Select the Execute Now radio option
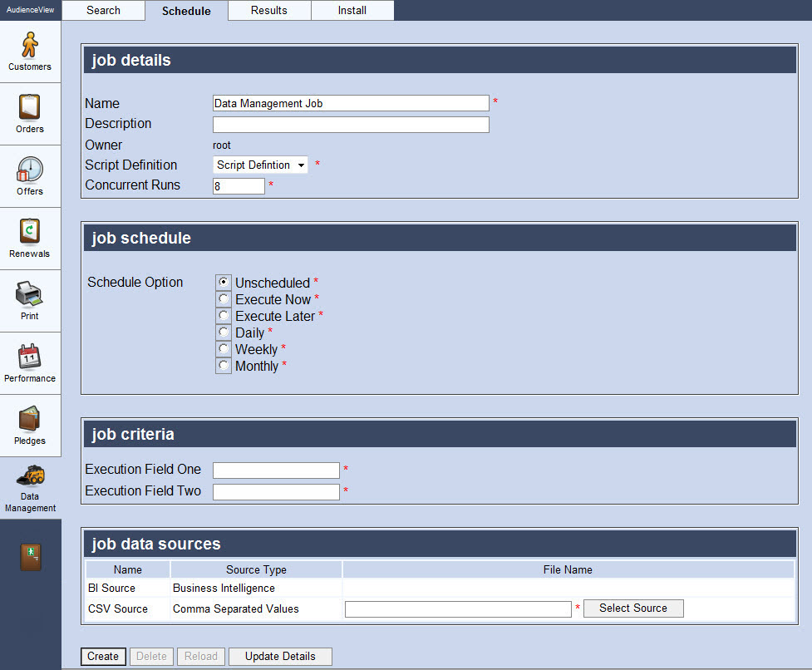Screen dimensions: 812x670 [224, 298]
